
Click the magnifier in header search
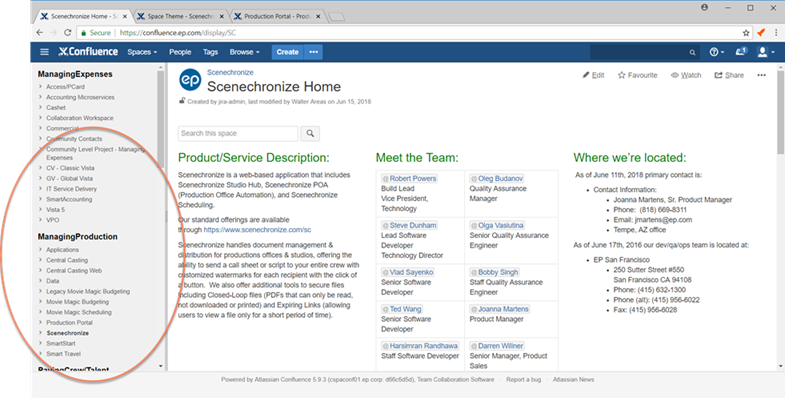692,52
